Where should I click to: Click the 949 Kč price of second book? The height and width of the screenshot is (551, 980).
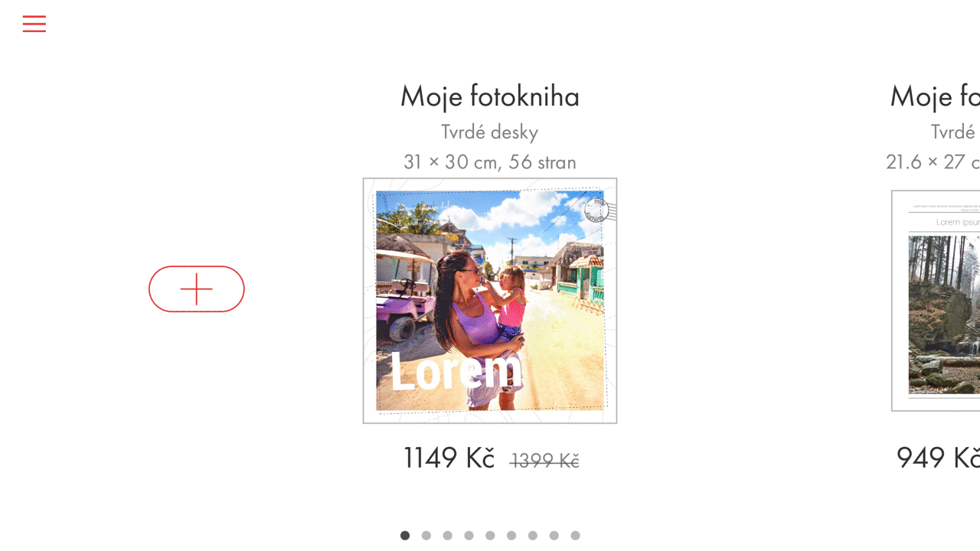point(938,458)
